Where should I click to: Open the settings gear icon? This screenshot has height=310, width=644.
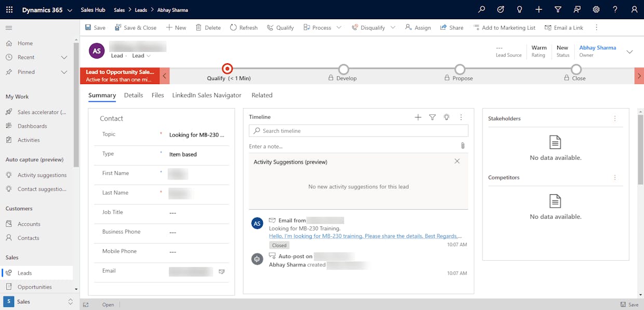596,10
